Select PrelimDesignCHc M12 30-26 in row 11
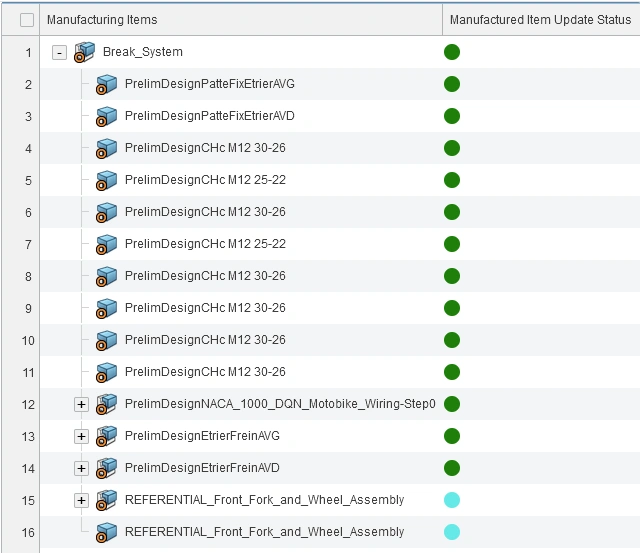This screenshot has width=640, height=553. pyautogui.click(x=205, y=371)
